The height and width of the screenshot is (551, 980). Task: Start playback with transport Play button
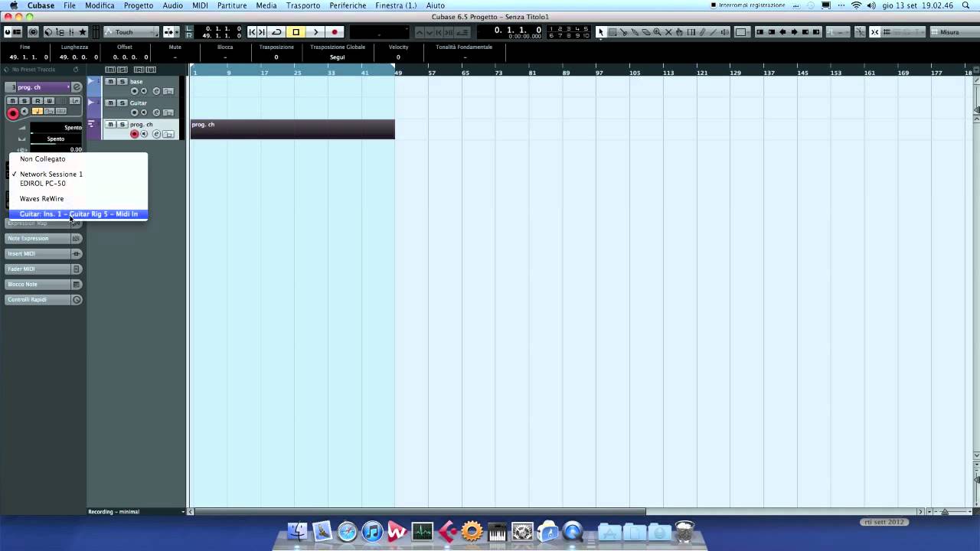pos(315,32)
